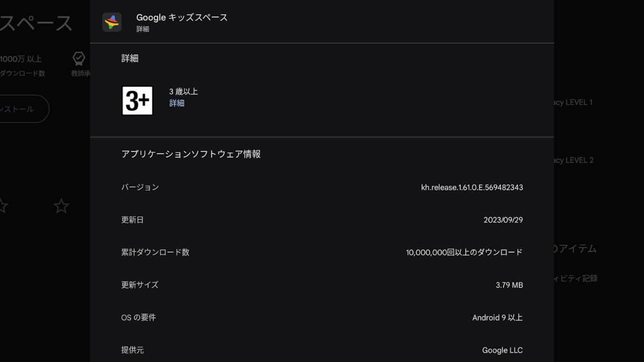Click the teacher approved badge icon
644x362 pixels.
(x=79, y=59)
